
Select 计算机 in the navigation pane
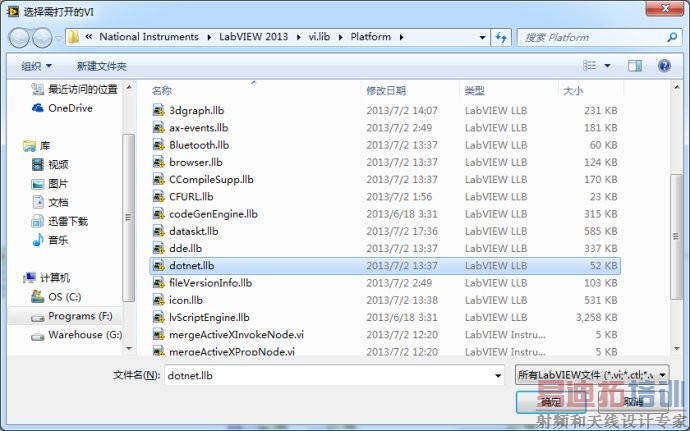(46, 278)
